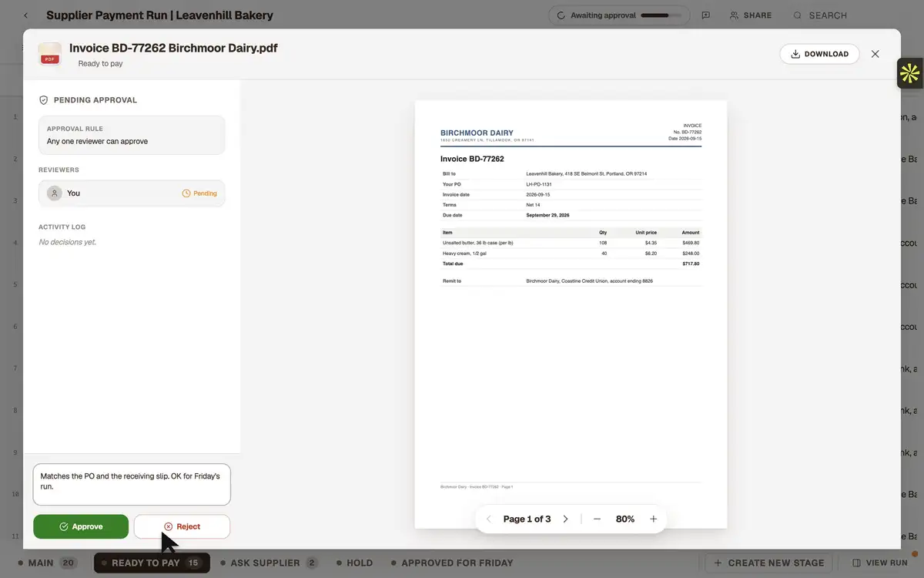Viewport: 924px width, 578px height.
Task: Open Search in the top bar
Action: [x=820, y=15]
